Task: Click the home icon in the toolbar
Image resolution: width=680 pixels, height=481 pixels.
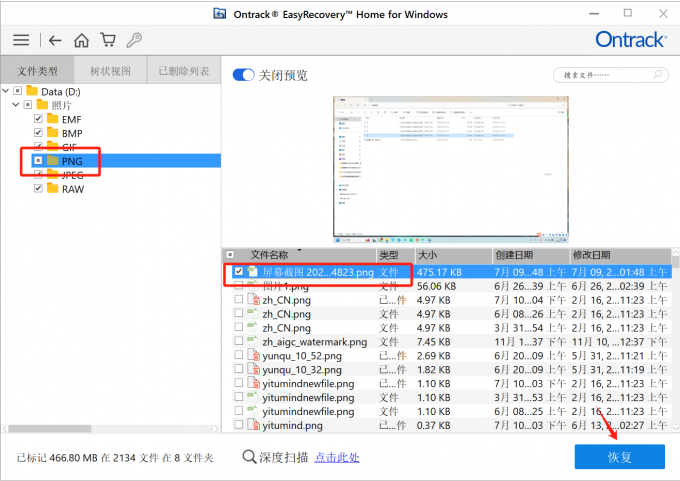Action: tap(81, 40)
